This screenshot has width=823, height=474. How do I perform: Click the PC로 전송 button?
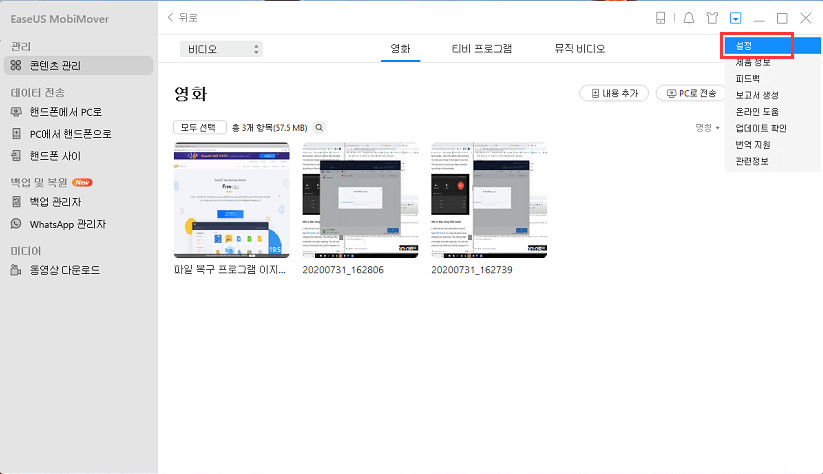pos(691,93)
